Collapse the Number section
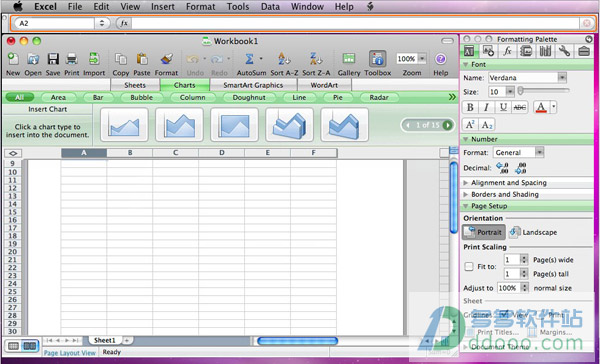Image resolution: width=600 pixels, height=364 pixels. click(466, 139)
